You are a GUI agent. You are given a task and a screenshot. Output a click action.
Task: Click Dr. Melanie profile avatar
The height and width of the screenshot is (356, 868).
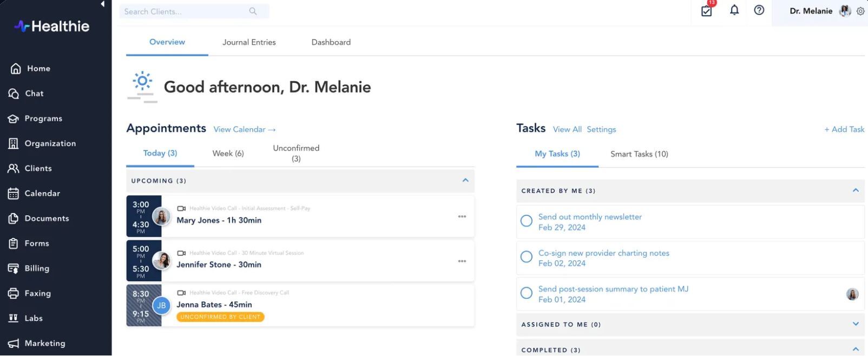pos(845,11)
